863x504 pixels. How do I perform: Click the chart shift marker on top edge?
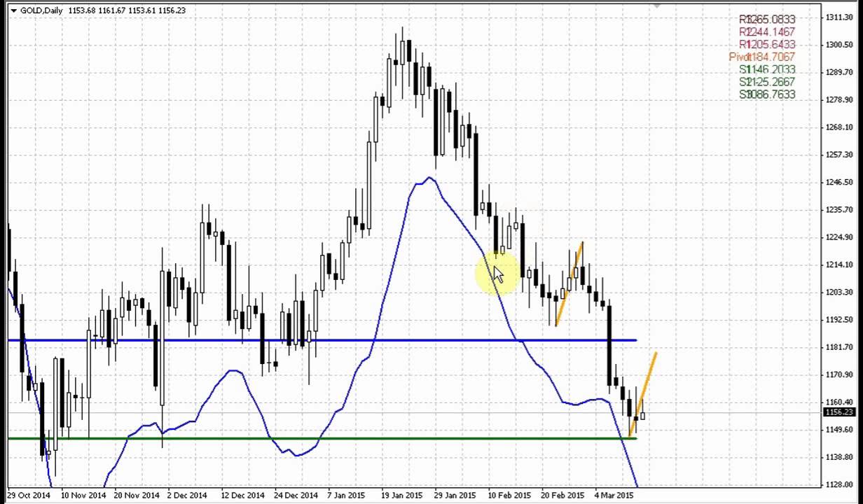click(656, 6)
